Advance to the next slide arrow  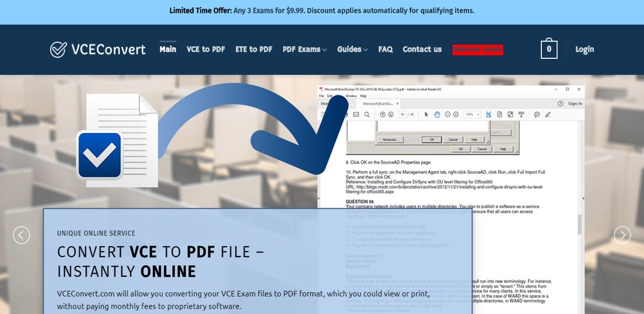point(622,235)
